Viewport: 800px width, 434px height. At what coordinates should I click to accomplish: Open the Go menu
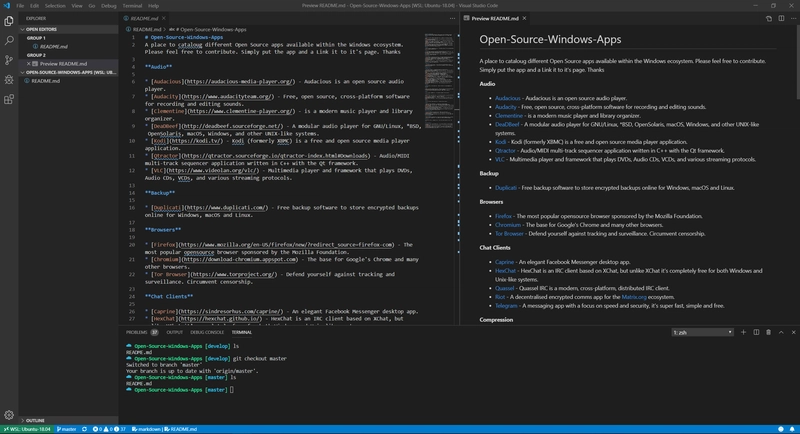tap(92, 6)
